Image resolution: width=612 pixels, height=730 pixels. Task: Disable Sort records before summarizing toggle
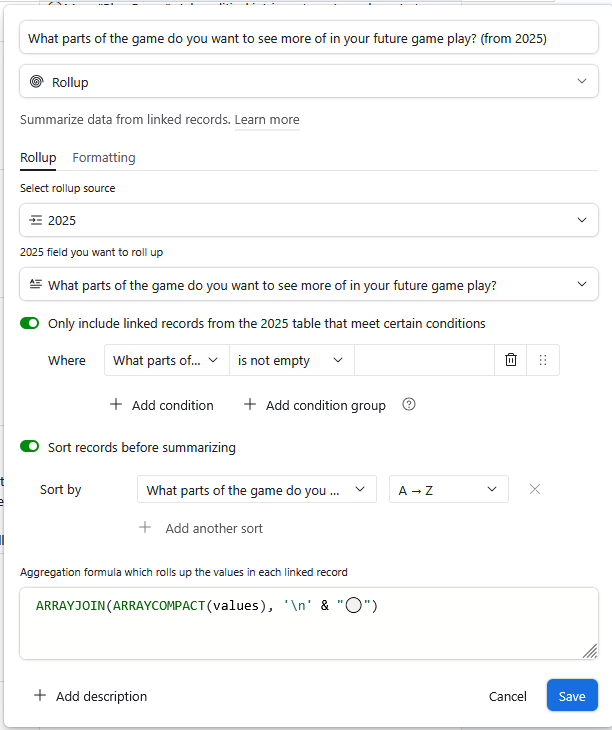tap(29, 446)
